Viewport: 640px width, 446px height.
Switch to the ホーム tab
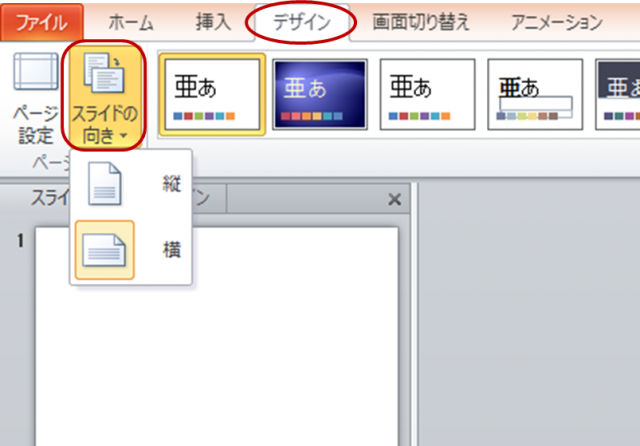coord(130,21)
